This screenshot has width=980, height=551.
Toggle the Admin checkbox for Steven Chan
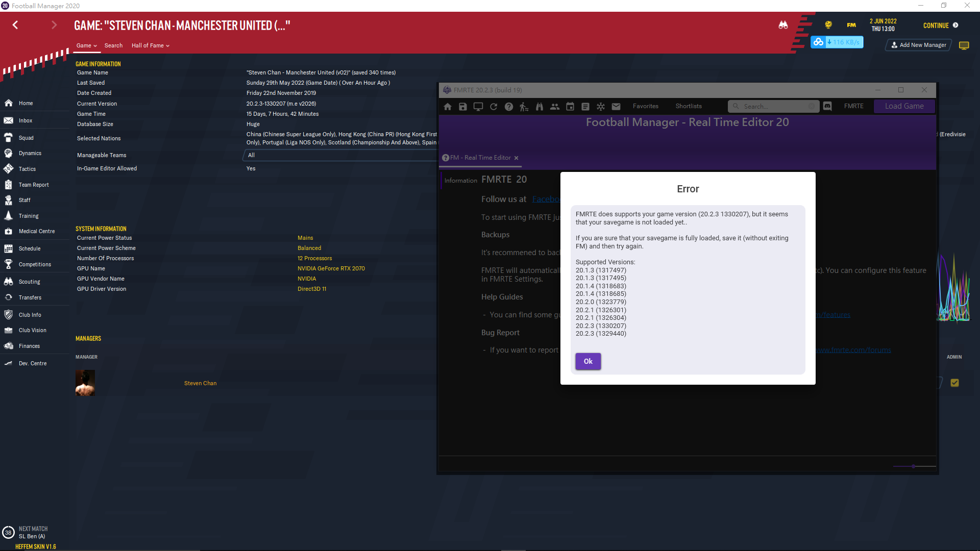(x=954, y=383)
